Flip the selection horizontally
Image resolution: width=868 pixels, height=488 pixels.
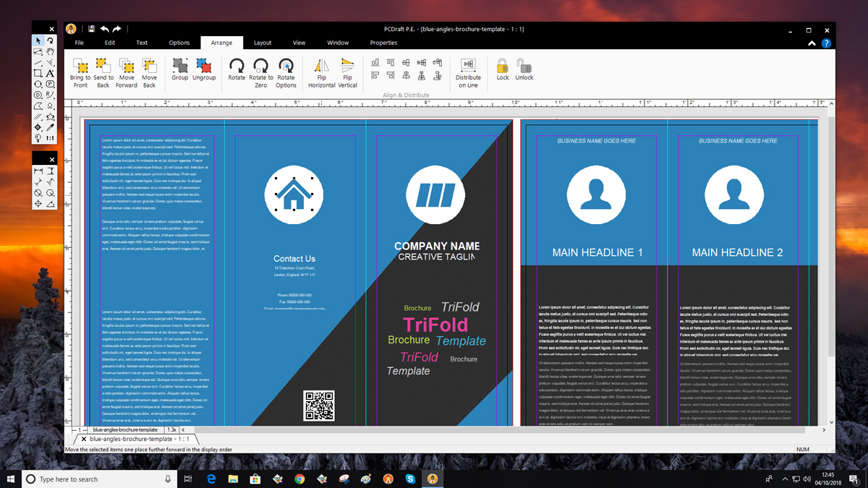(321, 67)
